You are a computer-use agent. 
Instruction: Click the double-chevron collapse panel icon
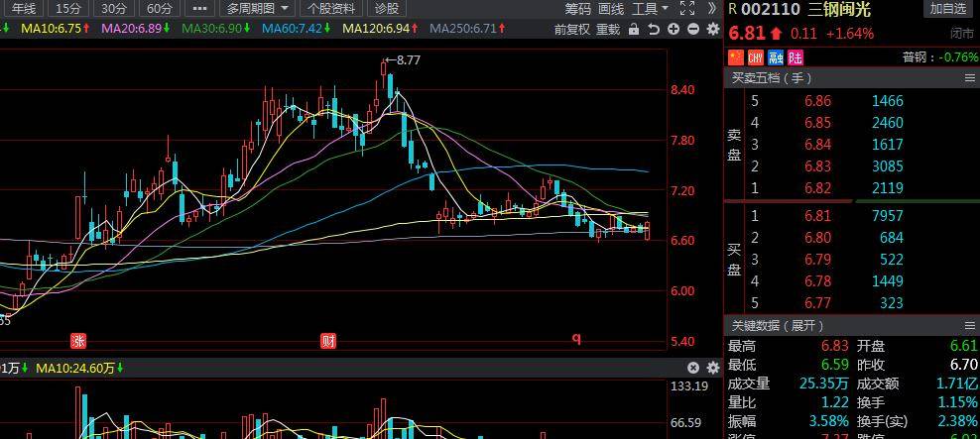(712, 9)
